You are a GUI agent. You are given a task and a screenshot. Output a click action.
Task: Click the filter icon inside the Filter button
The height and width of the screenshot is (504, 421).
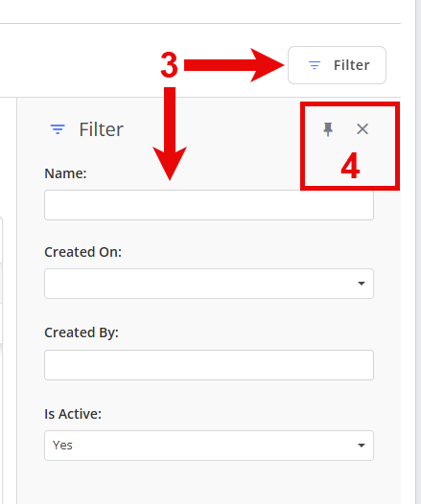(x=315, y=65)
